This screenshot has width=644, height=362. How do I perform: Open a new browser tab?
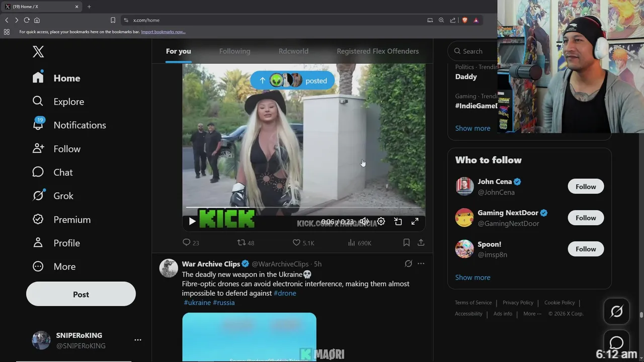click(89, 7)
